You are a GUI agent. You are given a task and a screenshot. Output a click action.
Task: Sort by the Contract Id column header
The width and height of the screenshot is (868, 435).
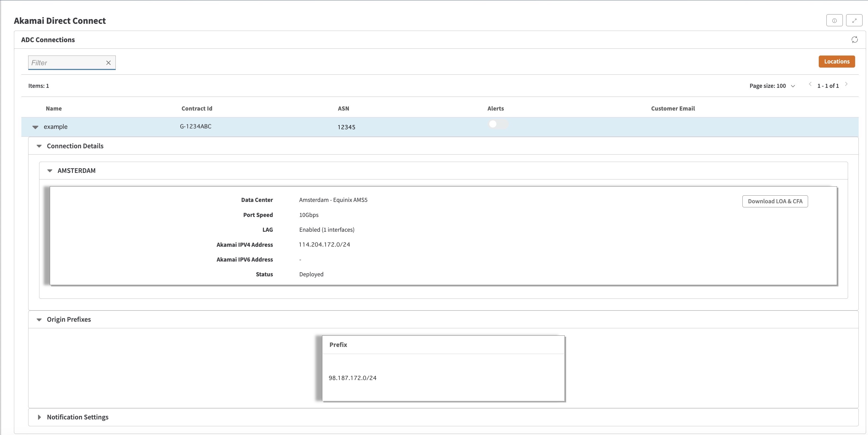pos(197,109)
